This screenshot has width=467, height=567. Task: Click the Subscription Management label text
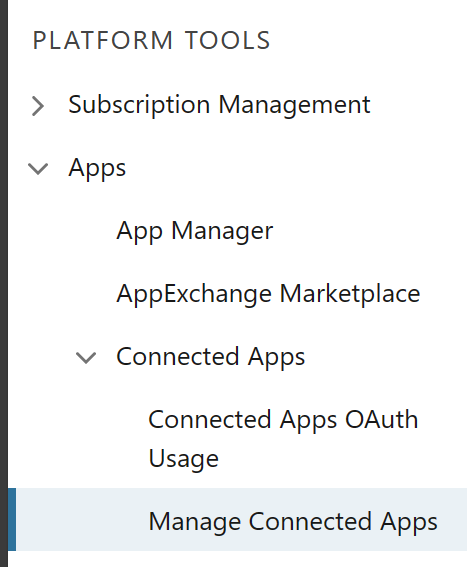coord(219,105)
